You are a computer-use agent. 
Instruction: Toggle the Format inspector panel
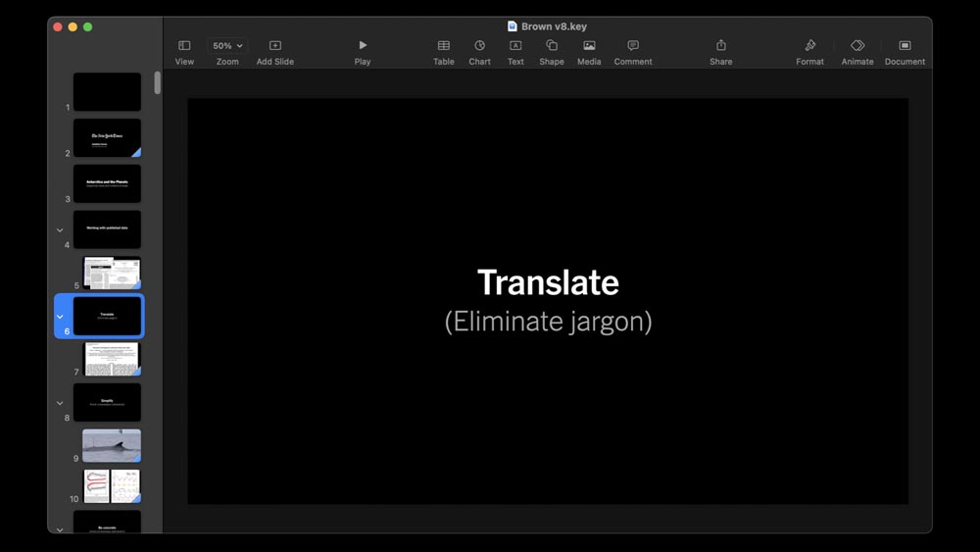809,46
